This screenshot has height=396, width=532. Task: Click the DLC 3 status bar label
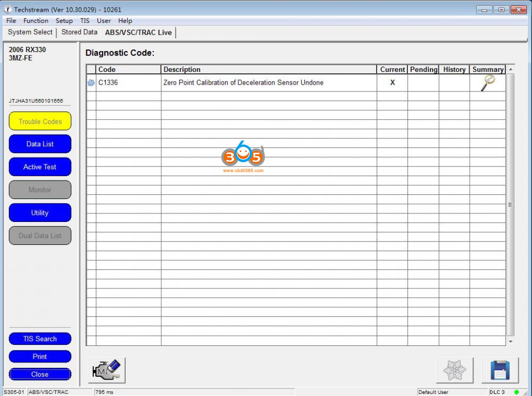tap(497, 392)
